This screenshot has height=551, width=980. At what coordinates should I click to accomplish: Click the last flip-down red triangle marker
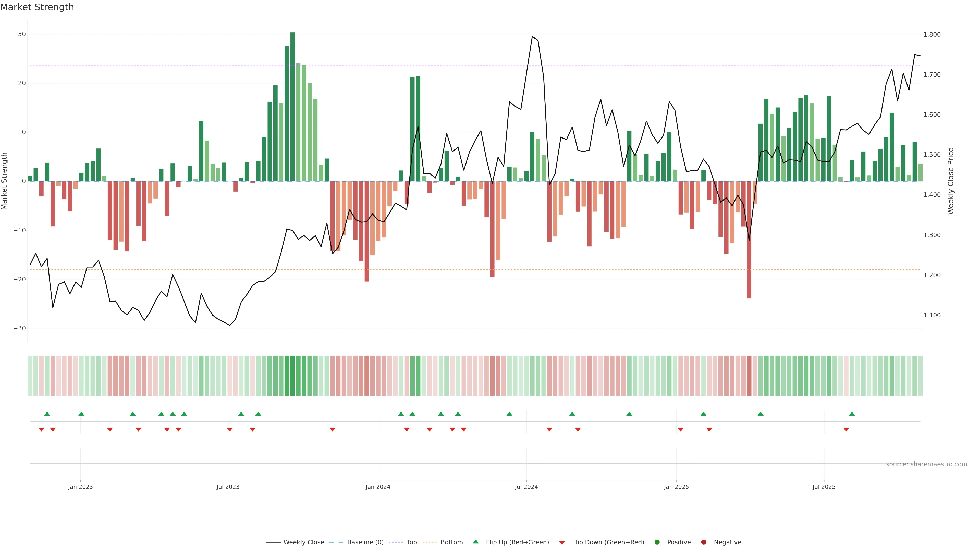[846, 429]
